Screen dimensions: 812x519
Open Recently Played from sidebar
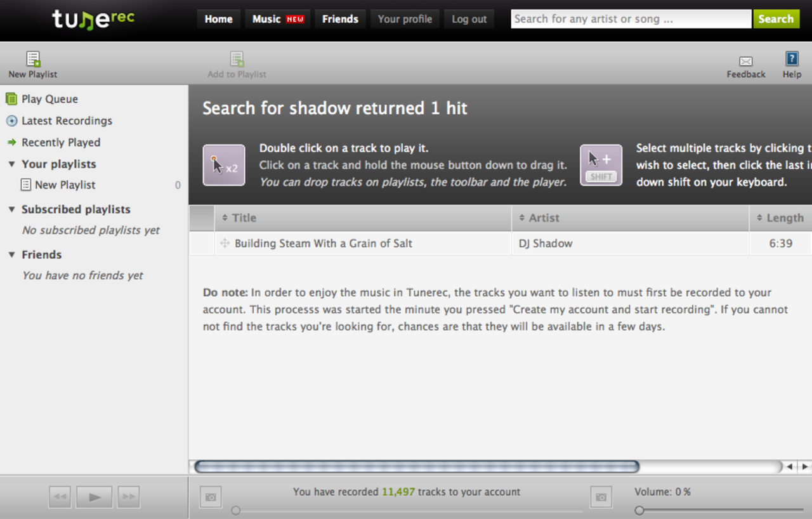[60, 143]
